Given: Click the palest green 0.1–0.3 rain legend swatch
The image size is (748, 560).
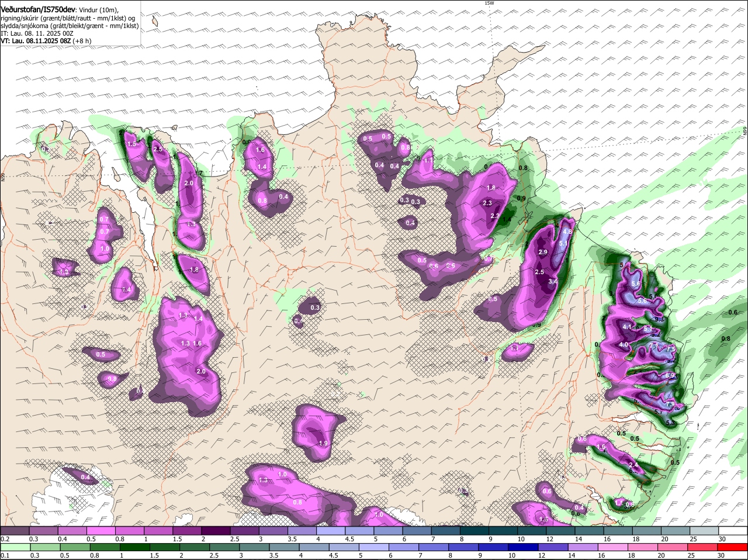Looking at the screenshot, I should (16, 547).
